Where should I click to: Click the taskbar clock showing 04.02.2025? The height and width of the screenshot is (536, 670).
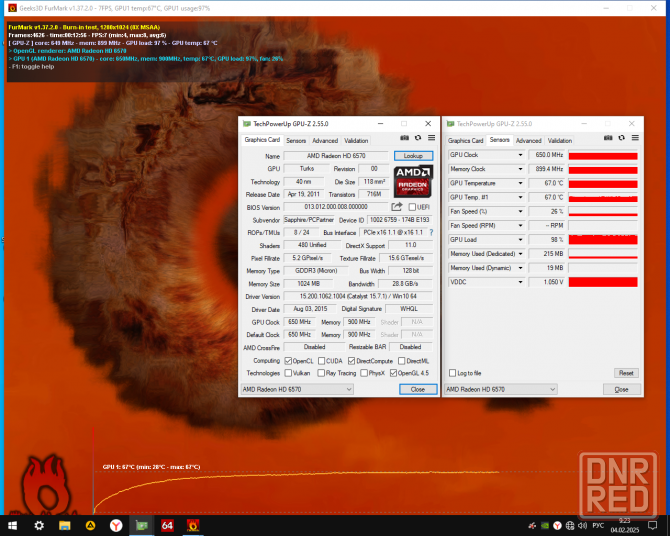625,525
